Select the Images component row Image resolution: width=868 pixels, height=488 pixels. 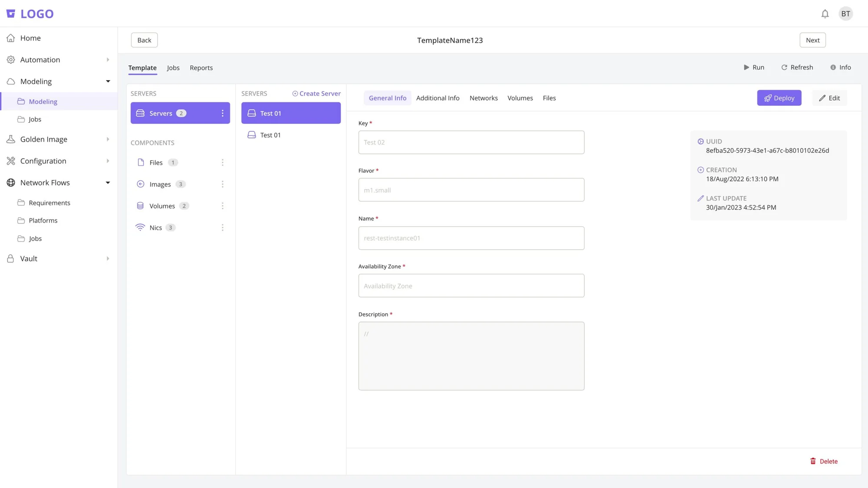coord(180,184)
